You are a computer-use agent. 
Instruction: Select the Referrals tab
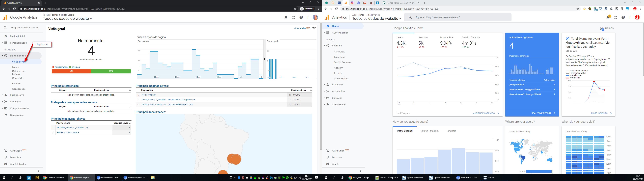tap(451, 131)
